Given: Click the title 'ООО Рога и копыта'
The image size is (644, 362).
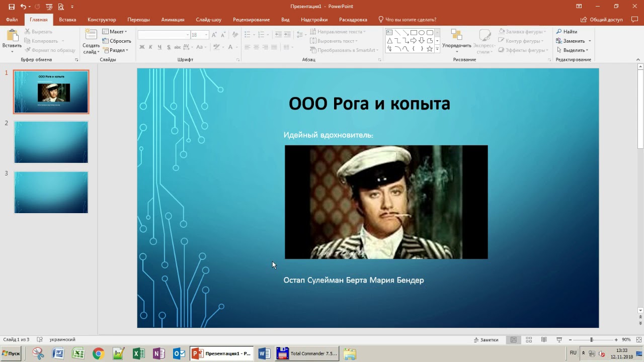Looking at the screenshot, I should click(x=369, y=104).
